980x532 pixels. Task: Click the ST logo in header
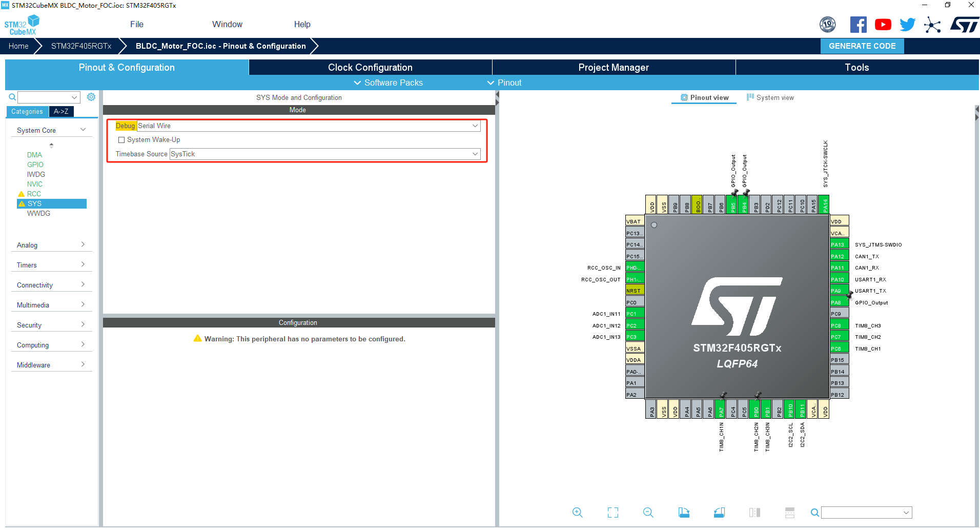pyautogui.click(x=964, y=25)
